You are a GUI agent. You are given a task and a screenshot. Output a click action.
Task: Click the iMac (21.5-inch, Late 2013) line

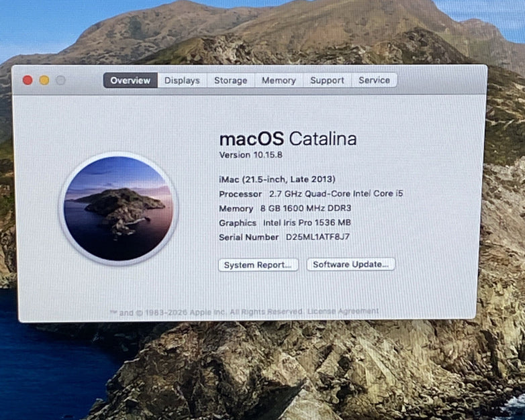(277, 179)
